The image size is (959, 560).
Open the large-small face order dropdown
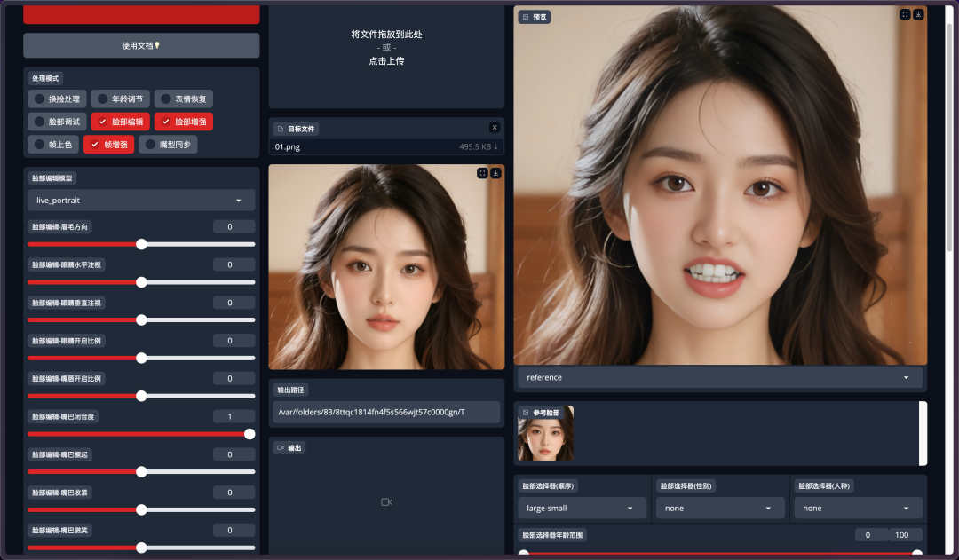(582, 508)
